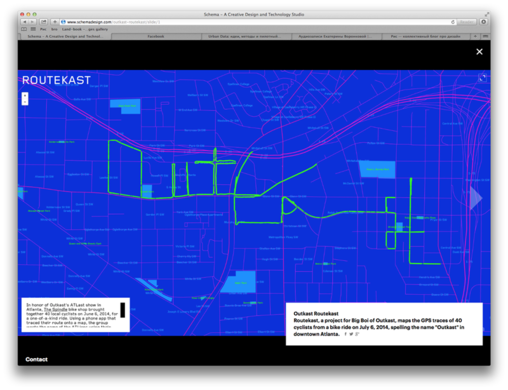
Task: Open a new tab with plus button
Action: tap(475, 36)
